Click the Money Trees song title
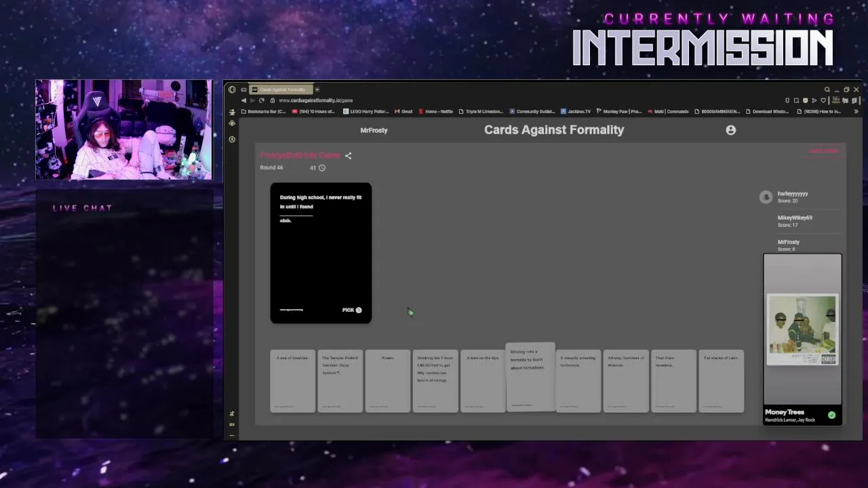868x488 pixels. click(x=785, y=412)
